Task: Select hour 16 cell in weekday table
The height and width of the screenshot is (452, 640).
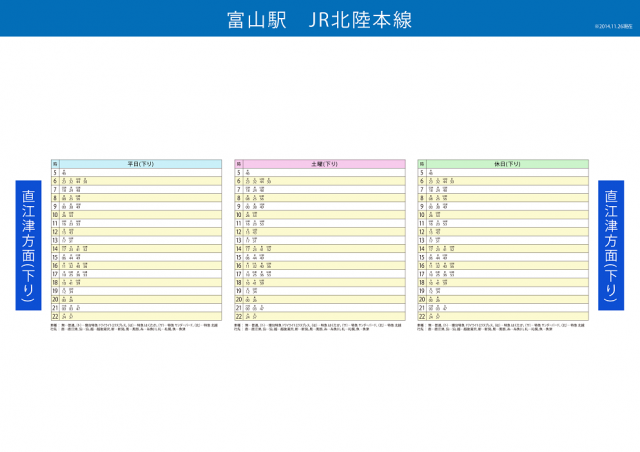Action: pyautogui.click(x=56, y=265)
